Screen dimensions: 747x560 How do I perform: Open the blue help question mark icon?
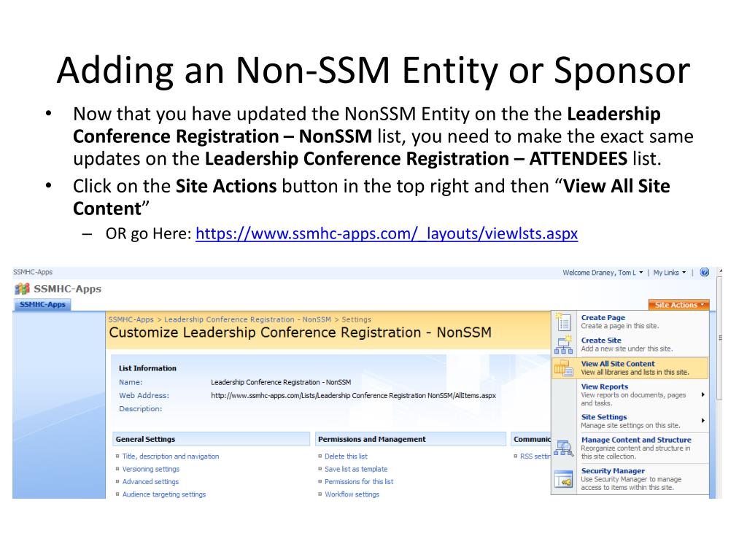point(704,273)
